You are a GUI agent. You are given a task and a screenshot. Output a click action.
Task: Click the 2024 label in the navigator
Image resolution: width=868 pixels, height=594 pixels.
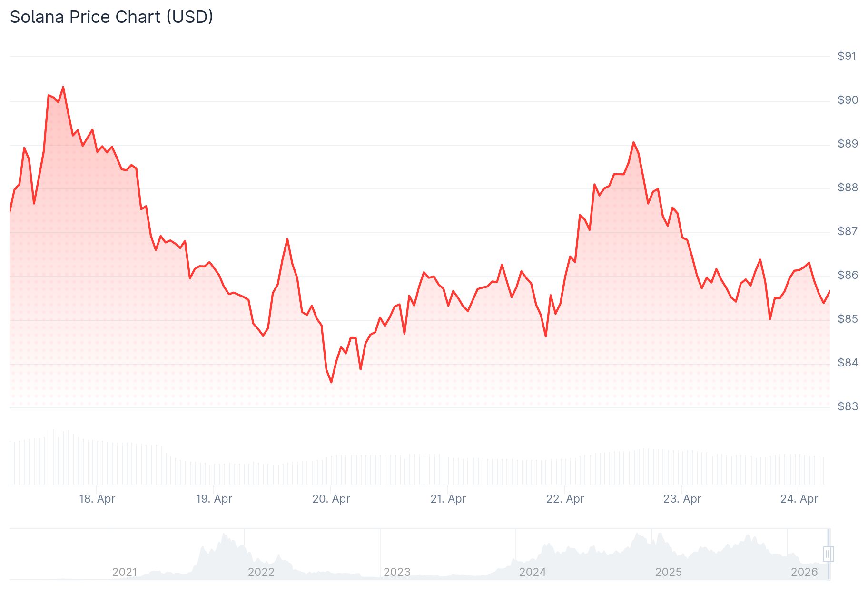click(x=533, y=572)
